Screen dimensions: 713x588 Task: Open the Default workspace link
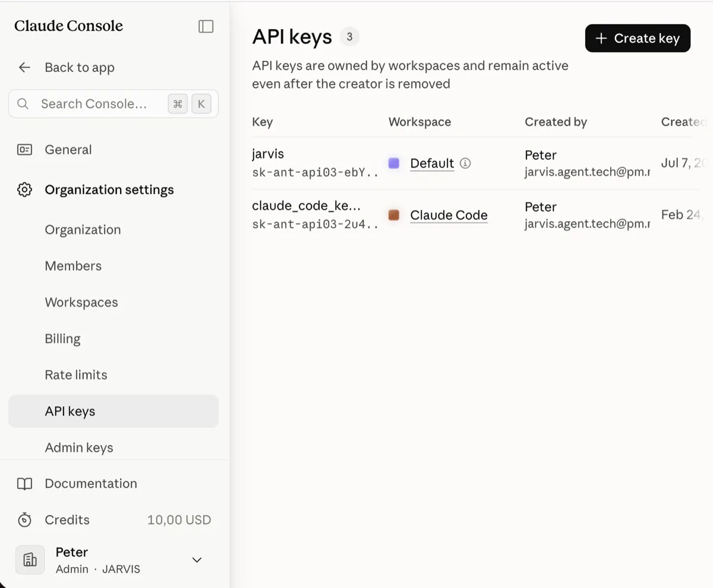pyautogui.click(x=432, y=163)
